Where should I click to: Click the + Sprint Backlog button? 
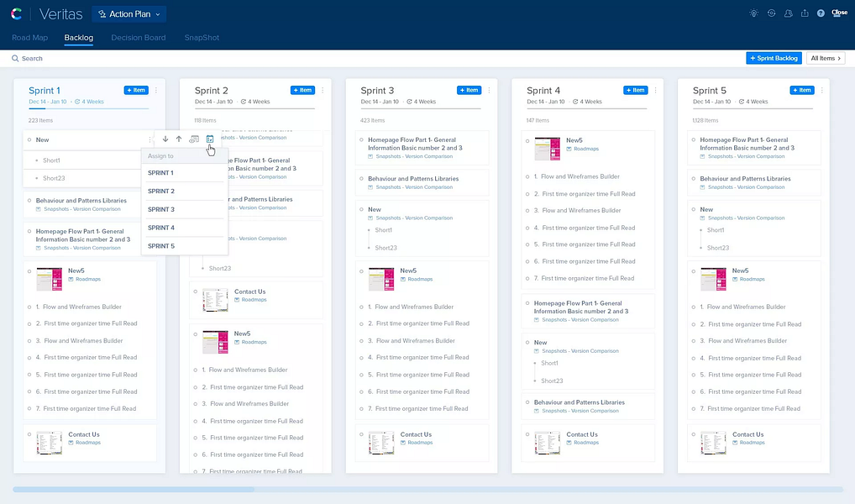pos(774,58)
